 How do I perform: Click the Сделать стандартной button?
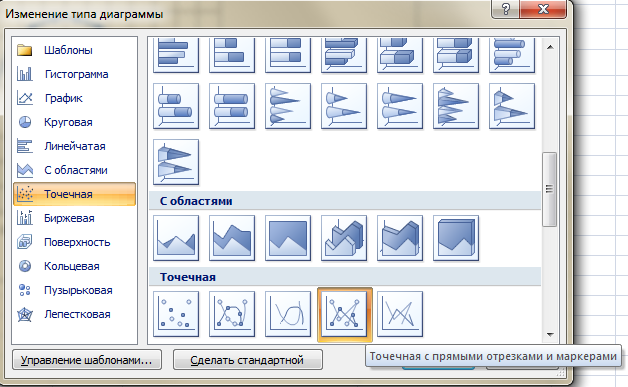[248, 360]
